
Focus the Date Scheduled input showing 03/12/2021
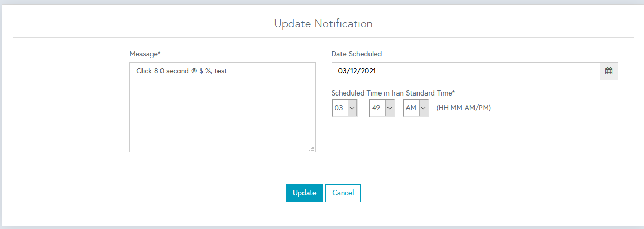[465, 71]
